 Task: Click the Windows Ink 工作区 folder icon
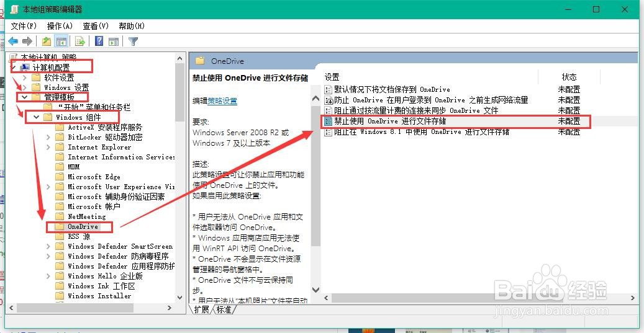point(60,286)
